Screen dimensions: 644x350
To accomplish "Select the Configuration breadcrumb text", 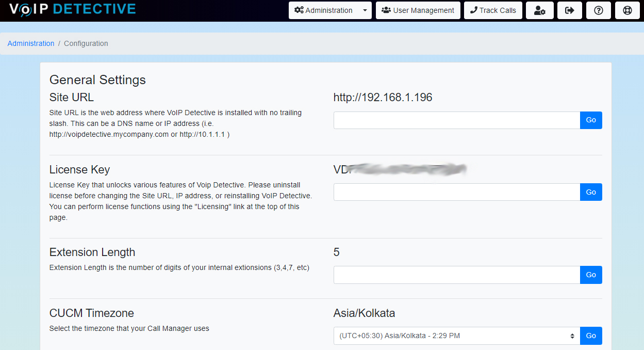I will pyautogui.click(x=86, y=43).
